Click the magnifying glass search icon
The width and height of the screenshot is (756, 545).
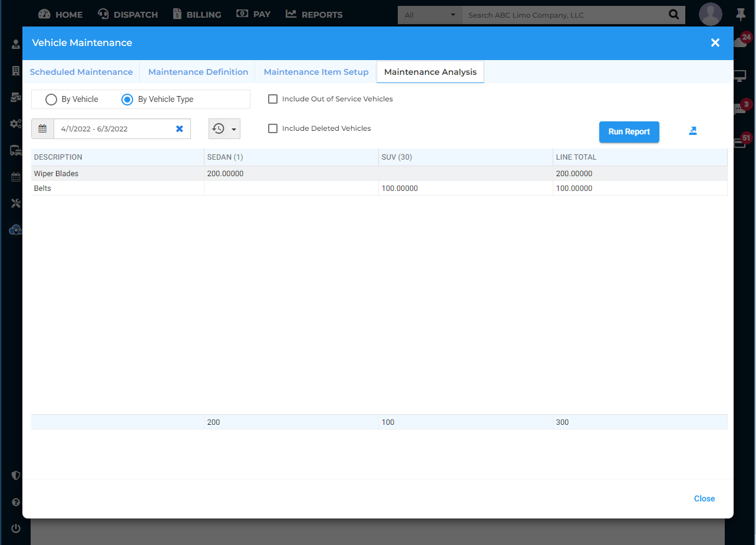(x=674, y=15)
